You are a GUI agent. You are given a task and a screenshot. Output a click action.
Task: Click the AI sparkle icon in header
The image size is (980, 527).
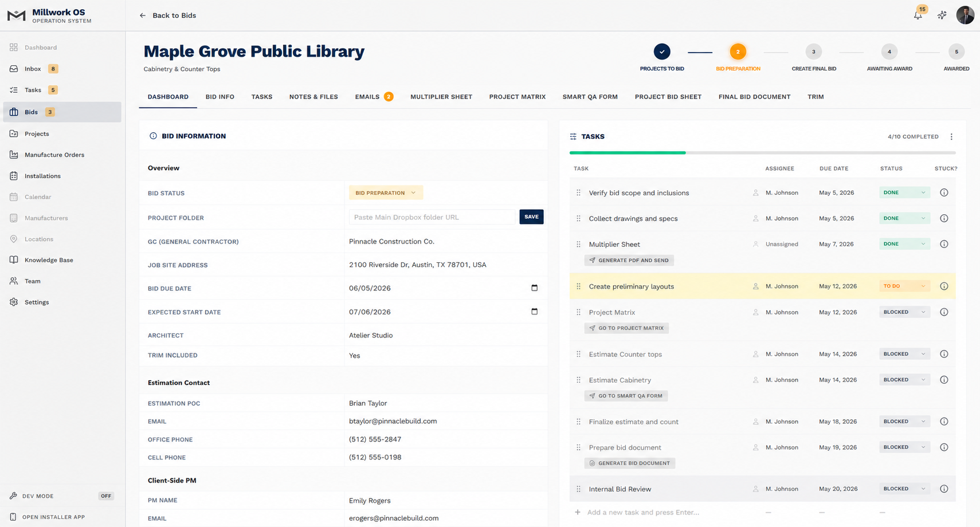[942, 15]
